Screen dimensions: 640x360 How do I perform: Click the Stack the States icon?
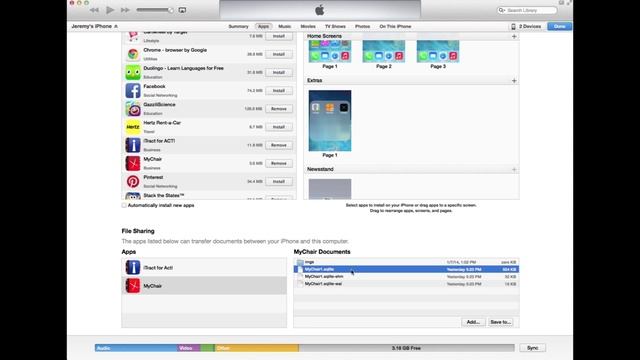tap(133, 196)
